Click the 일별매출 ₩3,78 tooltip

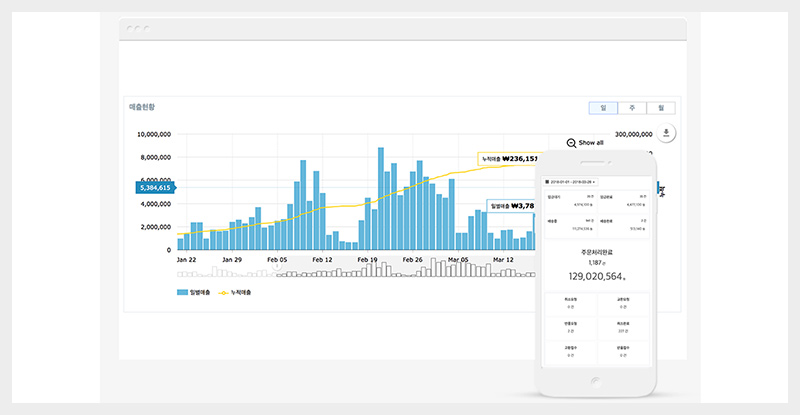pos(510,207)
